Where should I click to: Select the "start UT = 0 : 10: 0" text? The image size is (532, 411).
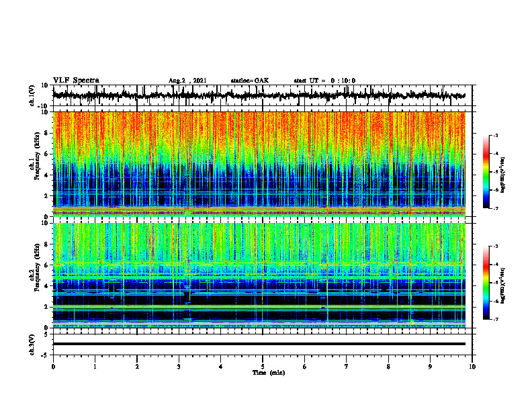[324, 81]
